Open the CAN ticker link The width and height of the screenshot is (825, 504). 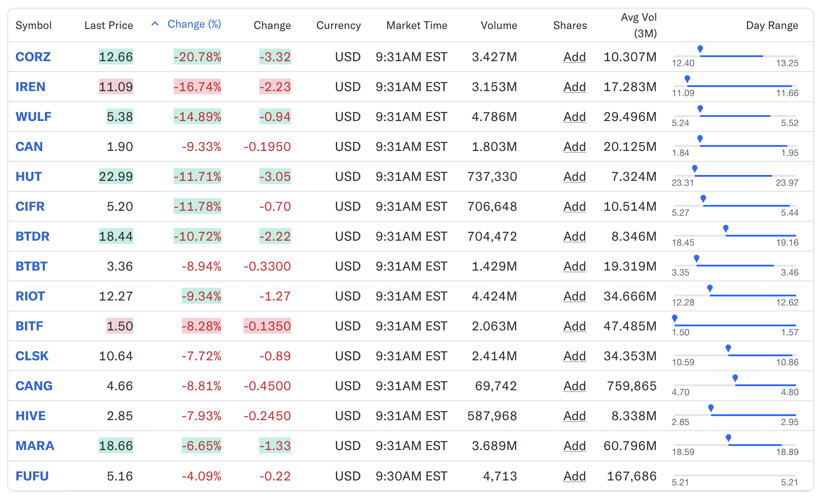pos(29,146)
